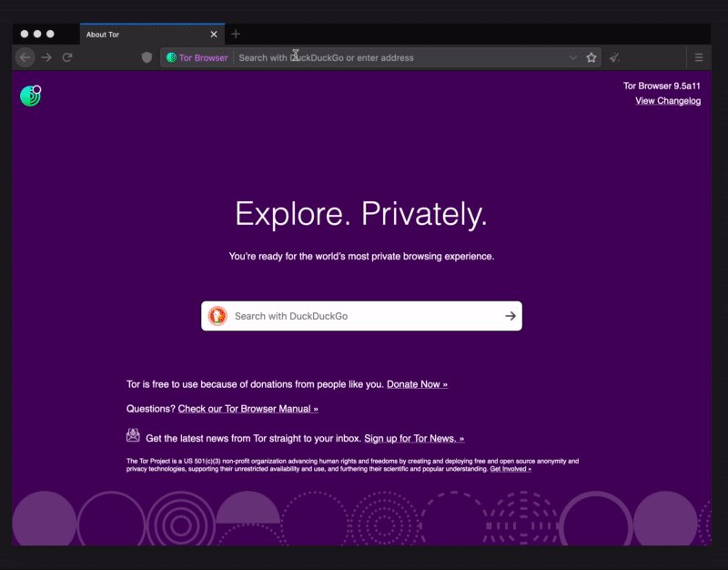
Task: Open the hamburger application menu
Action: pyautogui.click(x=699, y=57)
